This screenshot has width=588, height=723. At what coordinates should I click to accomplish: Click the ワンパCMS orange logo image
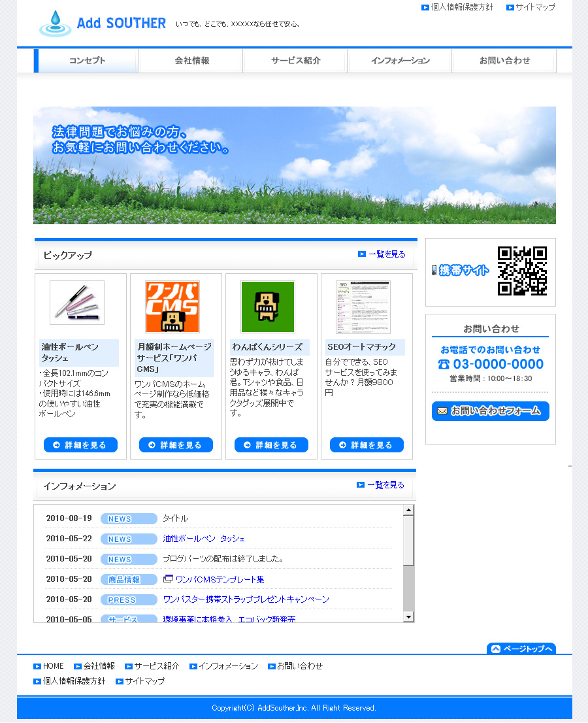172,307
